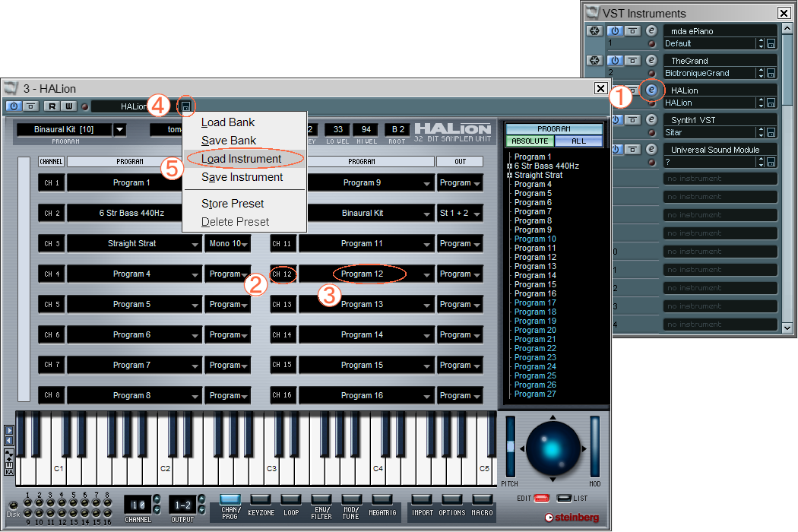Open the Program 9 dropdown on CH 9
The height and width of the screenshot is (532, 798).
[426, 183]
